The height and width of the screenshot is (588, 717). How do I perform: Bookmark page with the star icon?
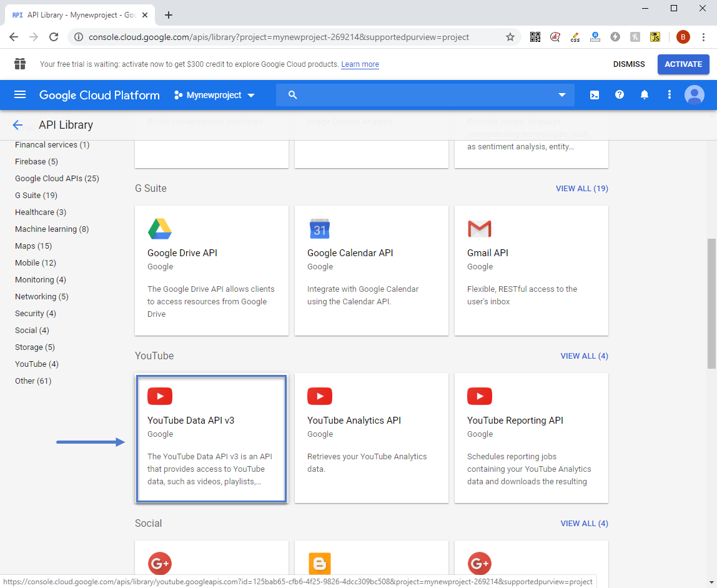tap(510, 37)
